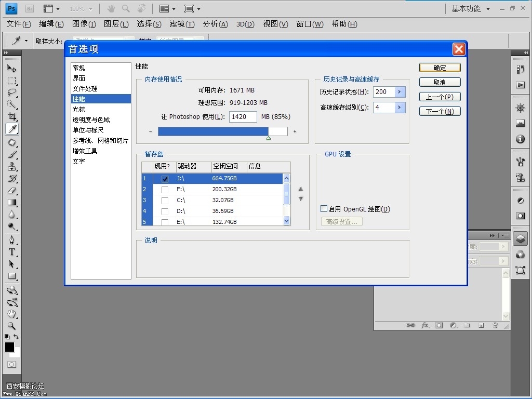Launch Adobe Bridge from top bar
This screenshot has width=532, height=399.
click(x=30, y=8)
